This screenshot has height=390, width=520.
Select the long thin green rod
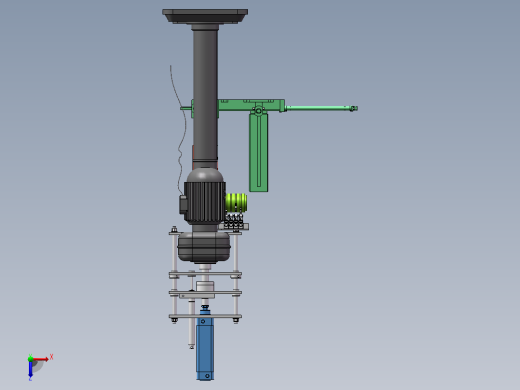point(321,108)
